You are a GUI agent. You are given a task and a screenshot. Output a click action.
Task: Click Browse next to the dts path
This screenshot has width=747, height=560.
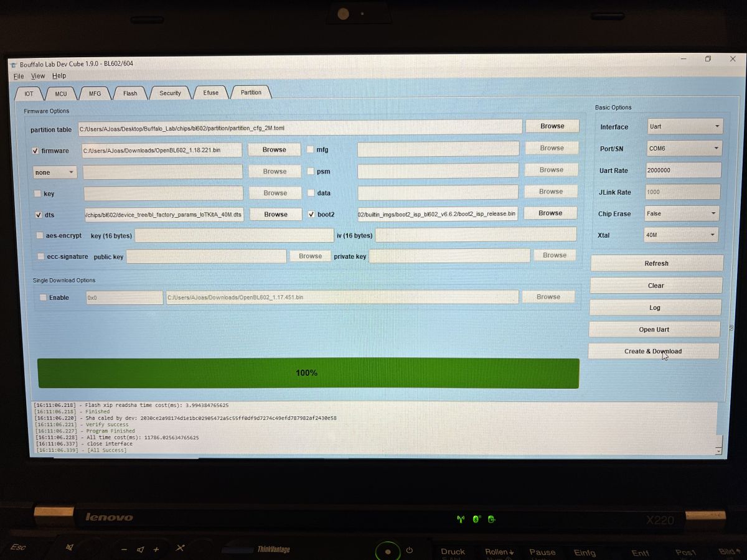(x=276, y=214)
